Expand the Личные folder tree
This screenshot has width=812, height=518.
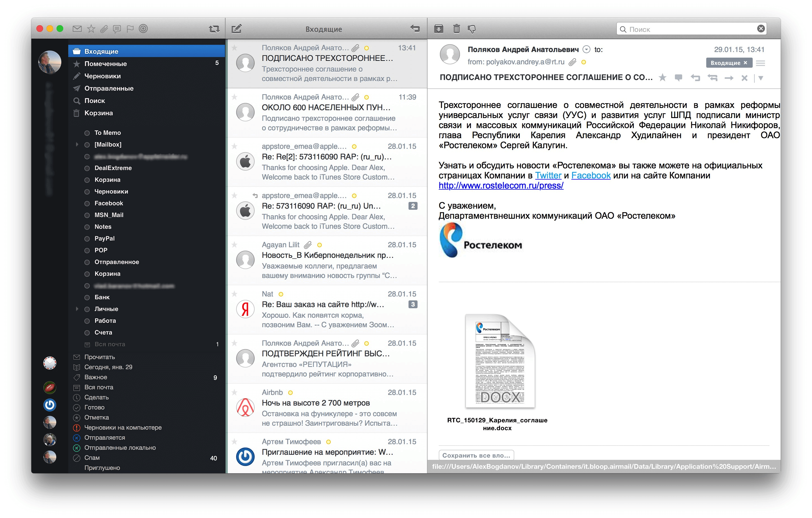(77, 309)
